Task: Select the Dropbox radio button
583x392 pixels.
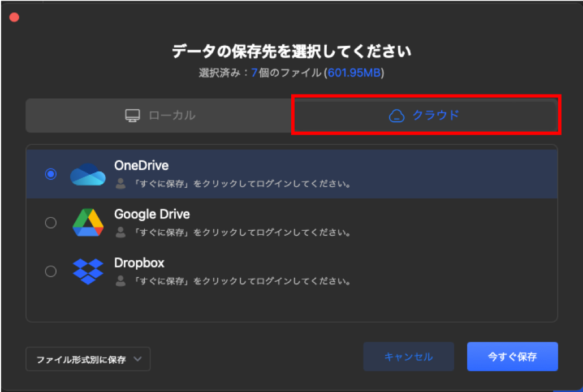Action: (x=50, y=272)
